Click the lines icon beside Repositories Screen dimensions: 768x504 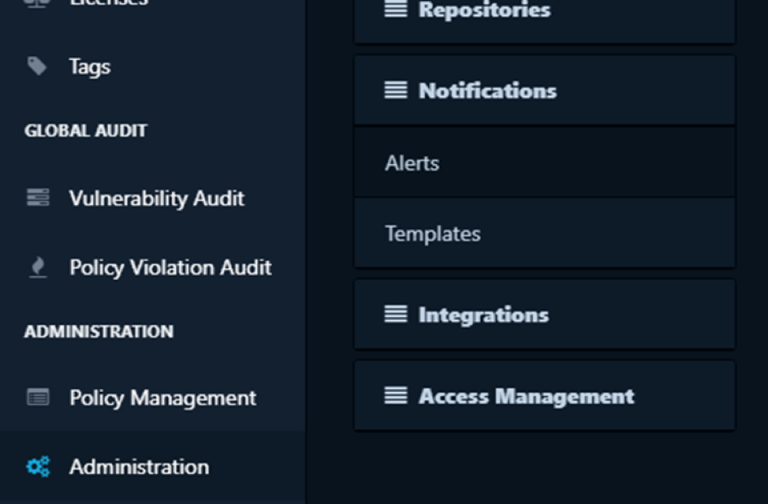tap(396, 9)
